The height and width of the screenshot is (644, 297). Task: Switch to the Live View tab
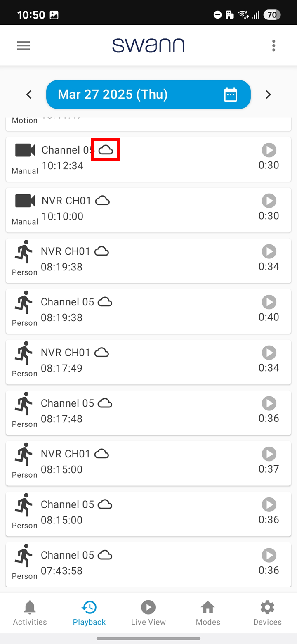(148, 613)
